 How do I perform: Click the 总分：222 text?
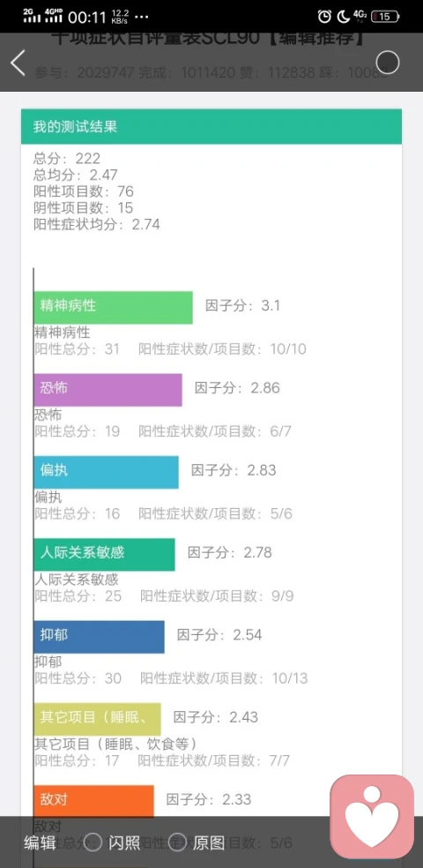coord(67,159)
